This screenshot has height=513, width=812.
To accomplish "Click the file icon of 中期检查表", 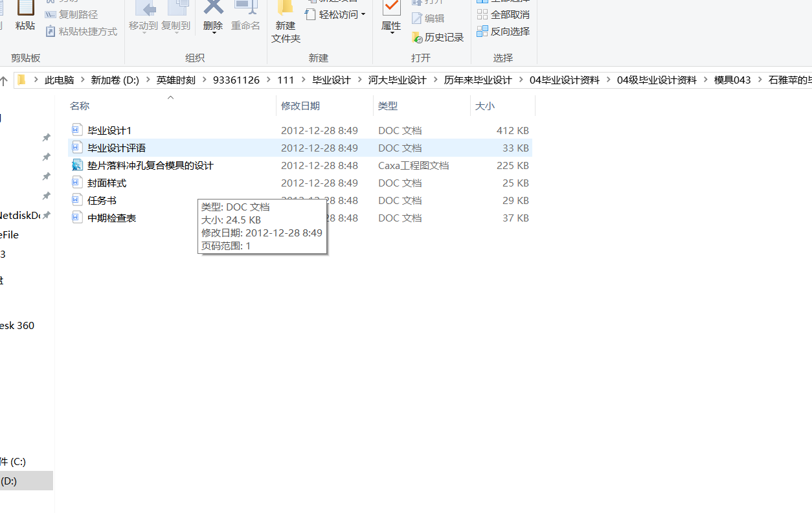I will click(77, 218).
